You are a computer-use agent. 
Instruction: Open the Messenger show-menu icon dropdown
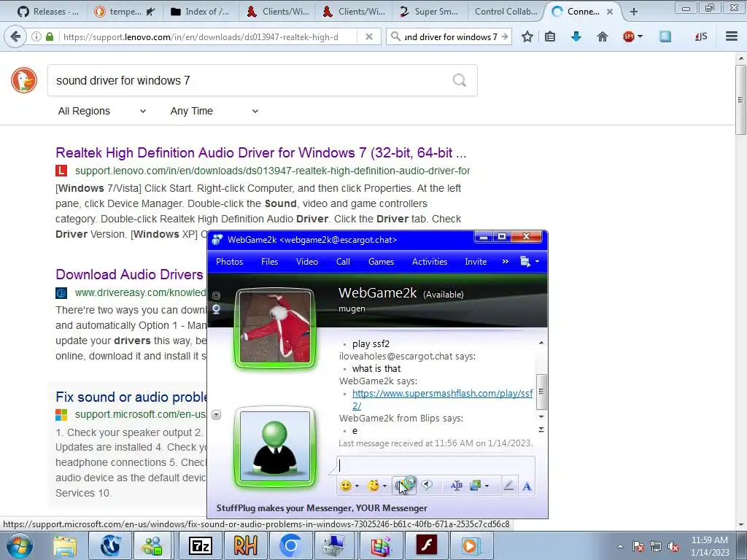coord(530,262)
